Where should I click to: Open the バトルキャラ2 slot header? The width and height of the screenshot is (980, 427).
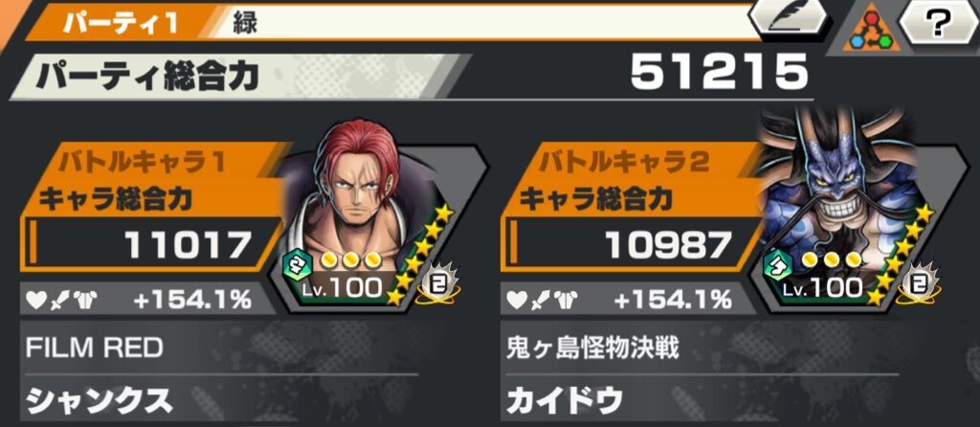click(623, 164)
